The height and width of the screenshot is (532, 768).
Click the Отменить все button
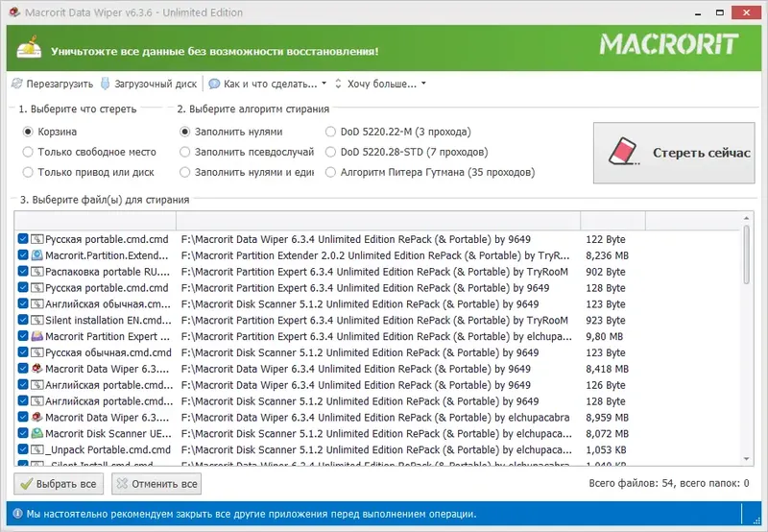[156, 483]
